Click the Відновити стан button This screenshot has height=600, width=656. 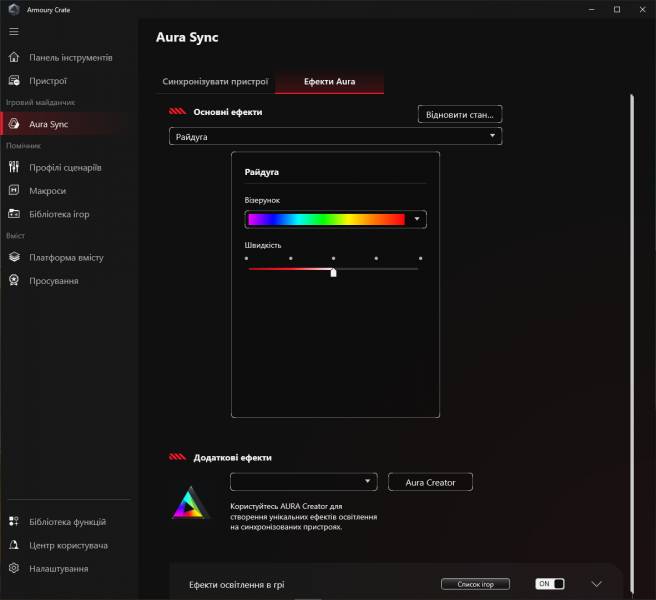point(460,114)
